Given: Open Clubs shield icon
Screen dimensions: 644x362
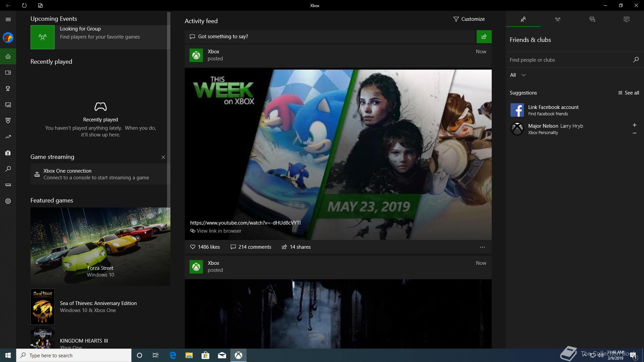Looking at the screenshot, I should (x=8, y=121).
